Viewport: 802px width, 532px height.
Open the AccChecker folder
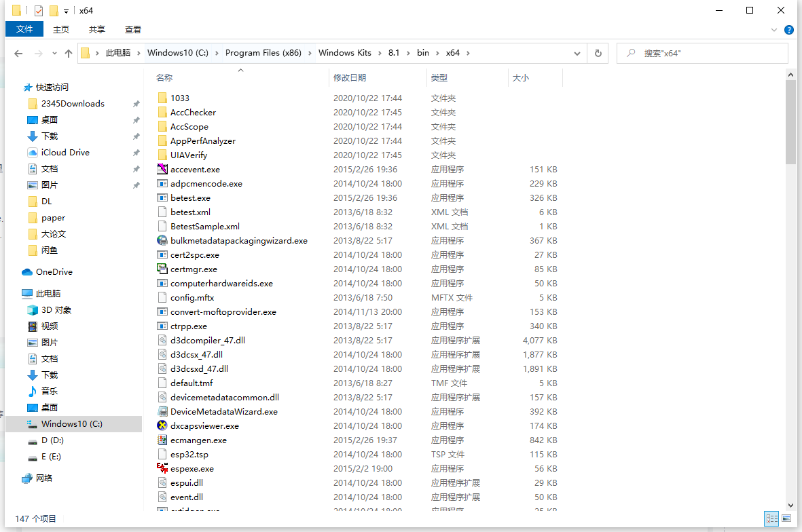click(x=193, y=112)
